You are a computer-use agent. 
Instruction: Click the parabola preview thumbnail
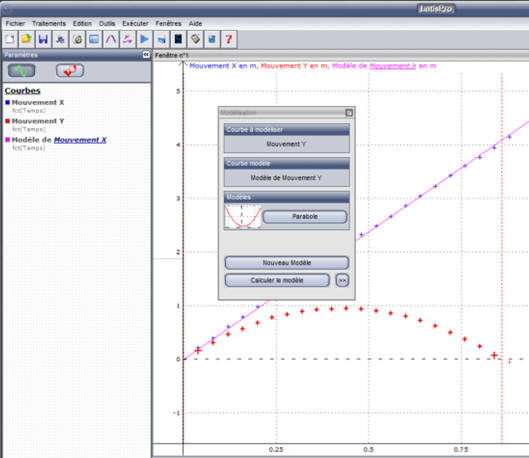(x=243, y=217)
